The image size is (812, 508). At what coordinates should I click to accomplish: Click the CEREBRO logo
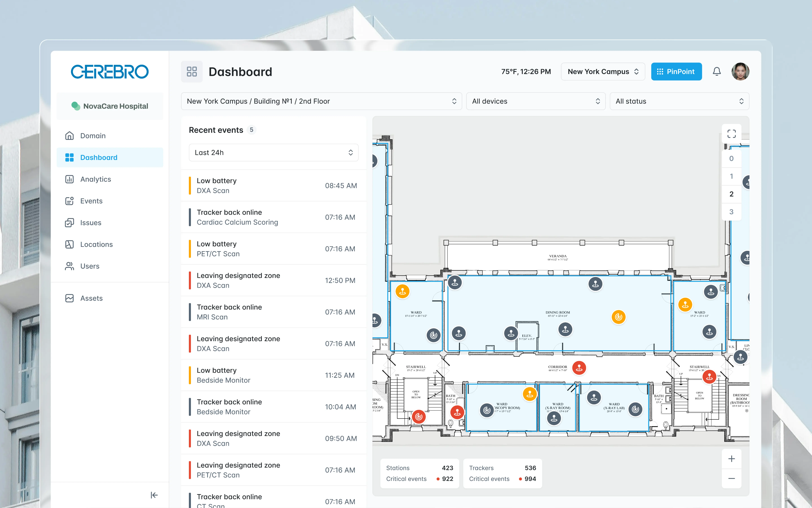tap(110, 72)
